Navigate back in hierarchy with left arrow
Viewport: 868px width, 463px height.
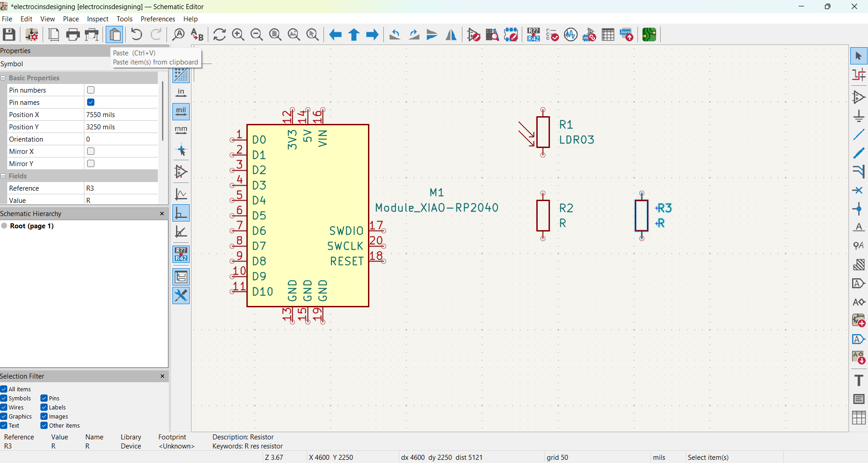coord(335,34)
